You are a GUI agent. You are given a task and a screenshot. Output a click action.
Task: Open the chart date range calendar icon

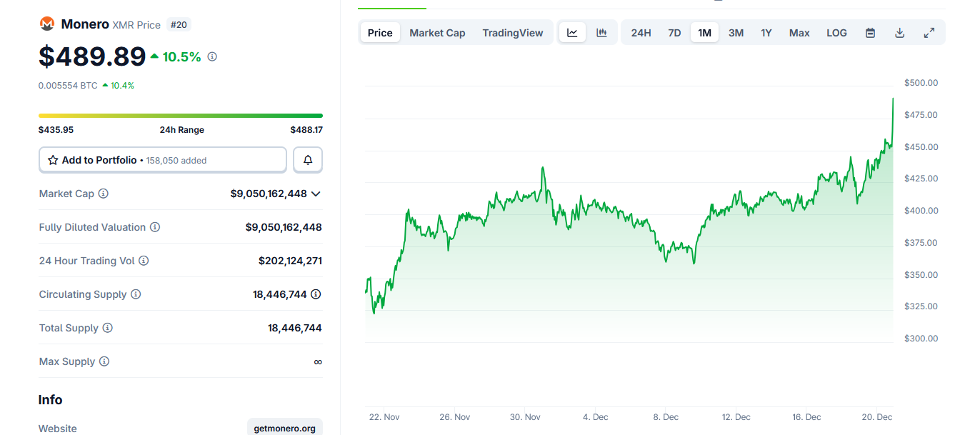pyautogui.click(x=870, y=33)
